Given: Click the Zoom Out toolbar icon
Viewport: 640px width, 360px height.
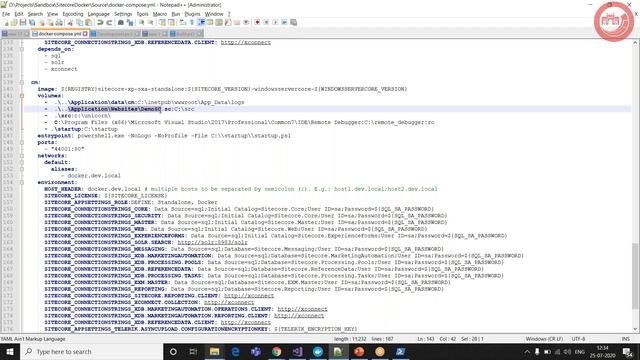Looking at the screenshot, I should [151, 22].
